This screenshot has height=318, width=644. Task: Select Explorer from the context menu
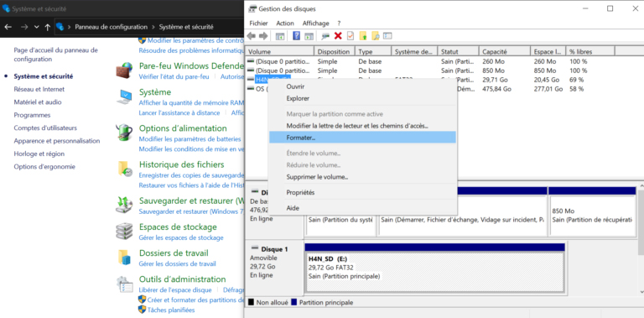click(362, 99)
